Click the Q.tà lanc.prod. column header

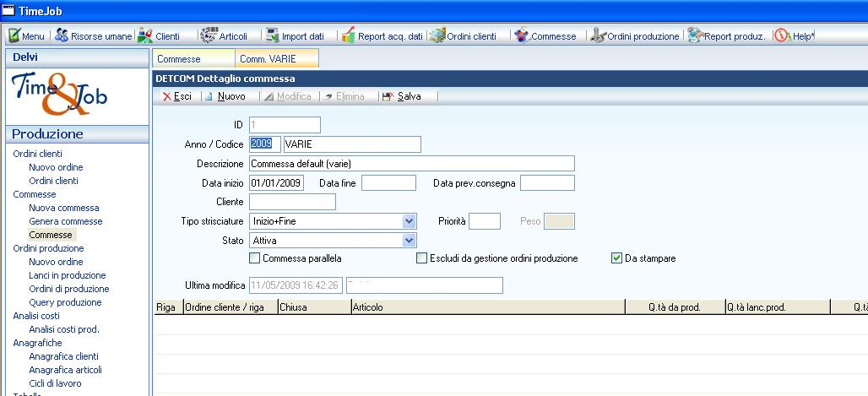click(778, 306)
